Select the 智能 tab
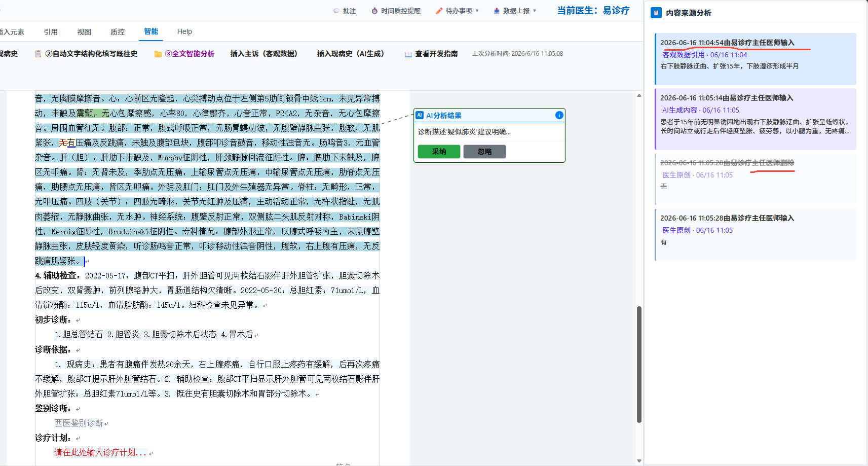The height and width of the screenshot is (466, 868). coord(151,31)
